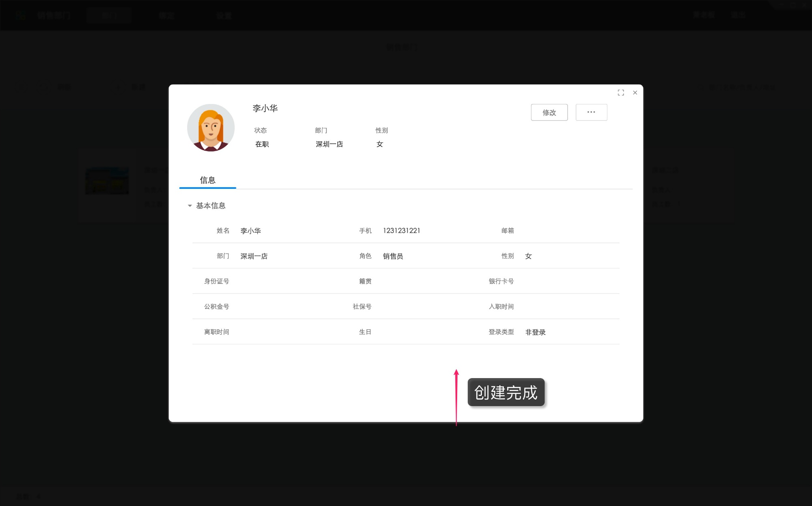Select the 销售员 role value
Screen dimensions: 812x506
tap(393, 256)
